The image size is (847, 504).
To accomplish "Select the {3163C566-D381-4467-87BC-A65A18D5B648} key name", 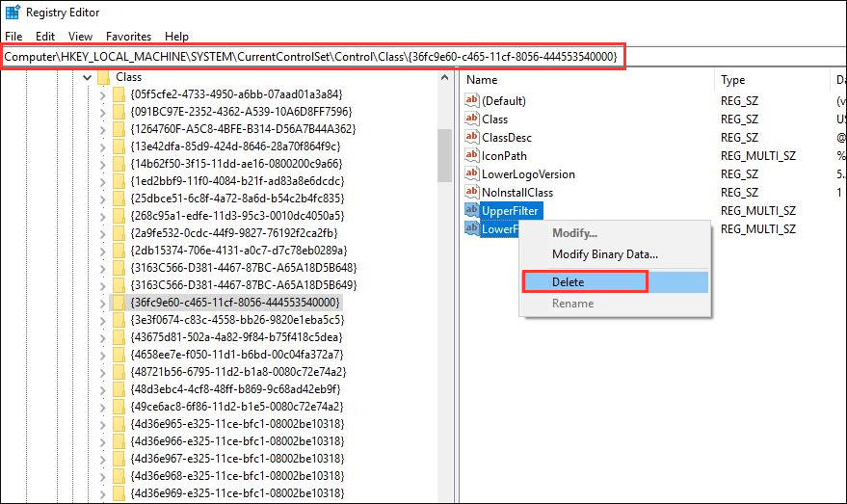I will point(244,268).
